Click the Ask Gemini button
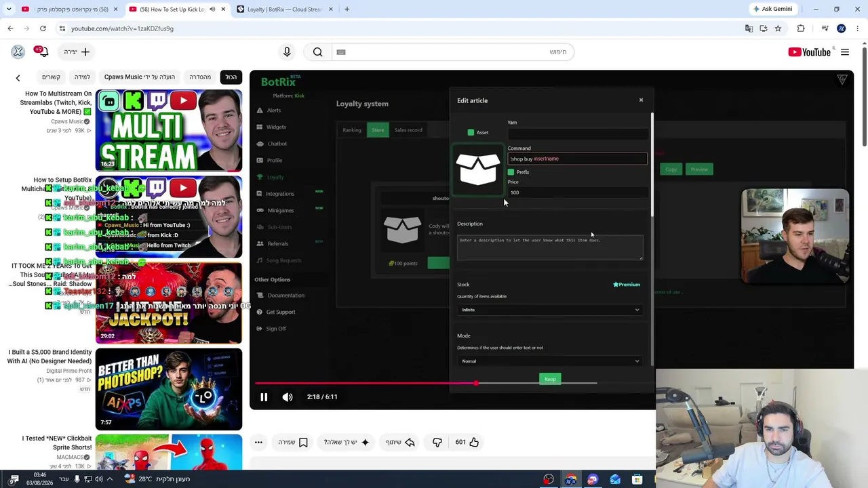The width and height of the screenshot is (868, 488). pos(772,9)
